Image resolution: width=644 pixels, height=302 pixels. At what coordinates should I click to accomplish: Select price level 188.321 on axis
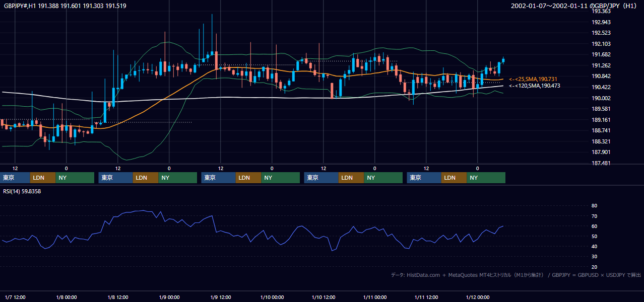pos(601,141)
